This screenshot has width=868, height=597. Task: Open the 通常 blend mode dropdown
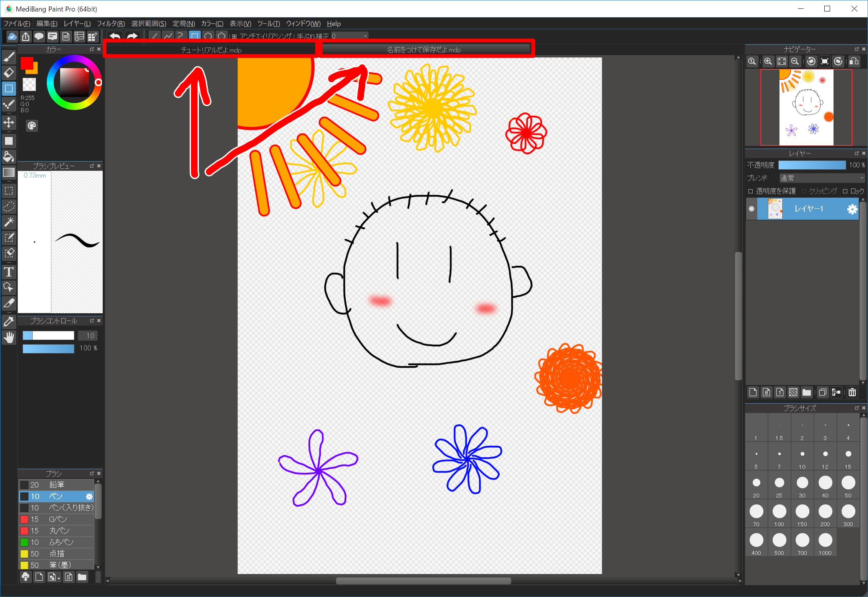tap(822, 178)
